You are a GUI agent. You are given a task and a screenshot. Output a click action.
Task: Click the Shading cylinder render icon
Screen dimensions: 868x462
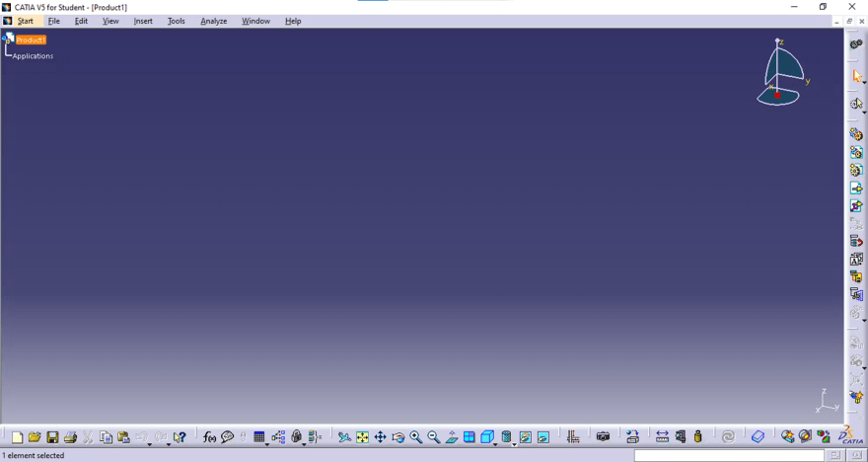[x=506, y=437]
